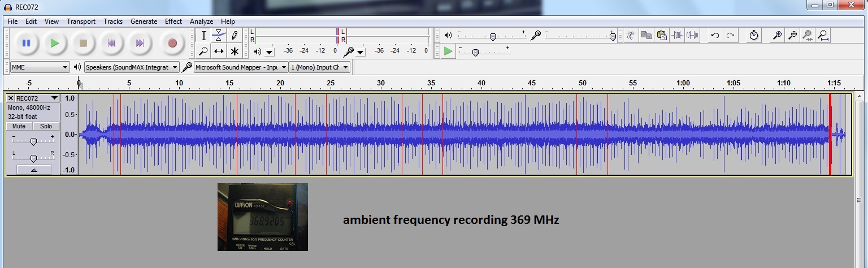
Task: Adjust the track gain slider
Action: (33, 141)
